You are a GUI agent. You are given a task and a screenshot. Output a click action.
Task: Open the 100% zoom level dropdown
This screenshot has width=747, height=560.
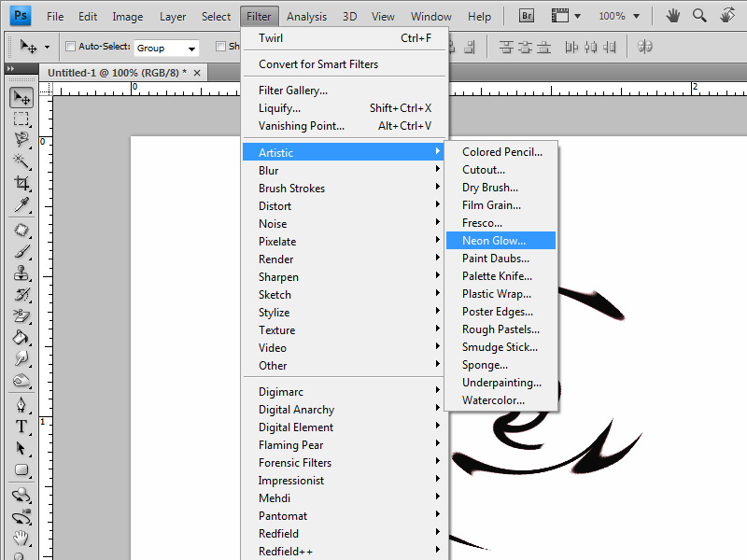tap(619, 16)
